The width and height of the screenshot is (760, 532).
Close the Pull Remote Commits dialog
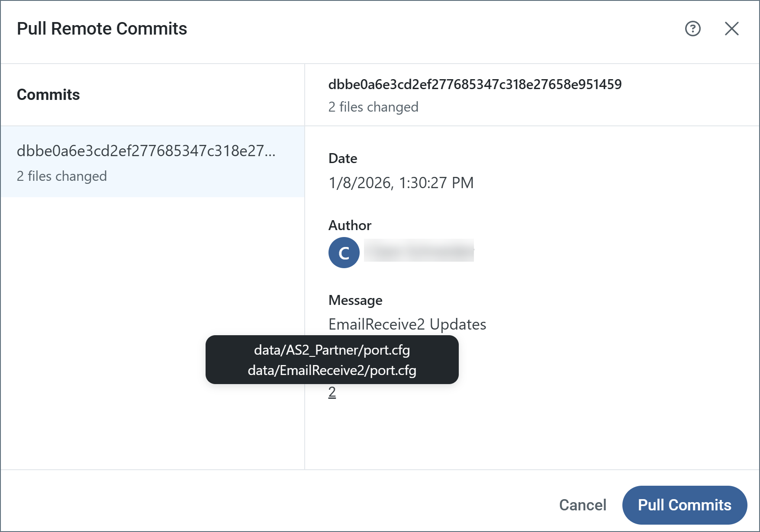731,29
